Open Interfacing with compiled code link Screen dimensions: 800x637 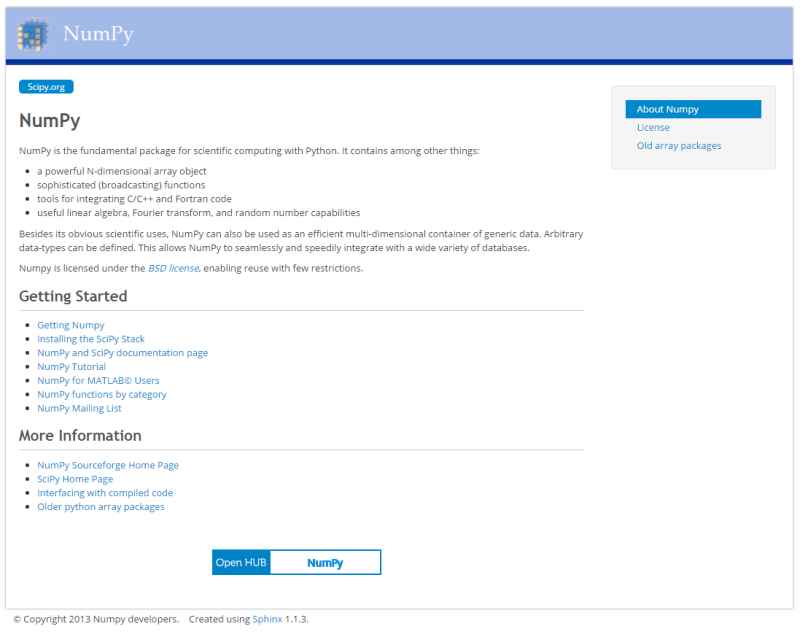105,493
